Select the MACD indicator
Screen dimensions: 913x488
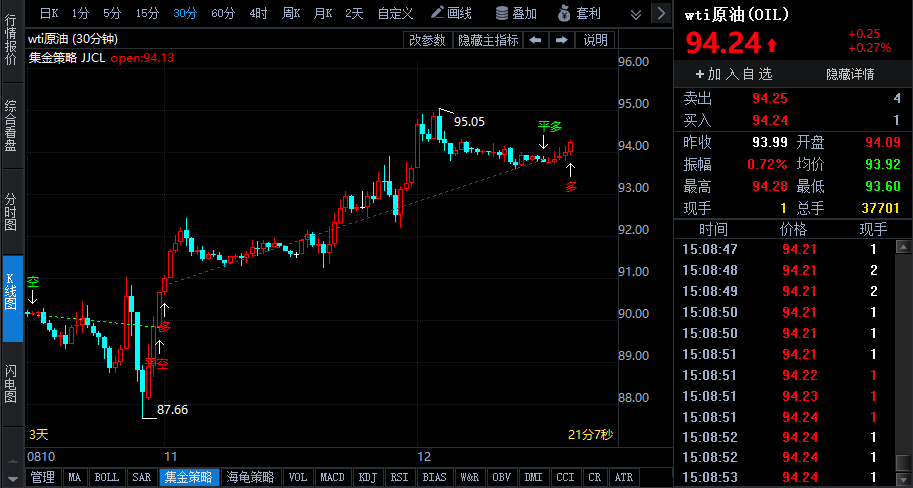(332, 477)
